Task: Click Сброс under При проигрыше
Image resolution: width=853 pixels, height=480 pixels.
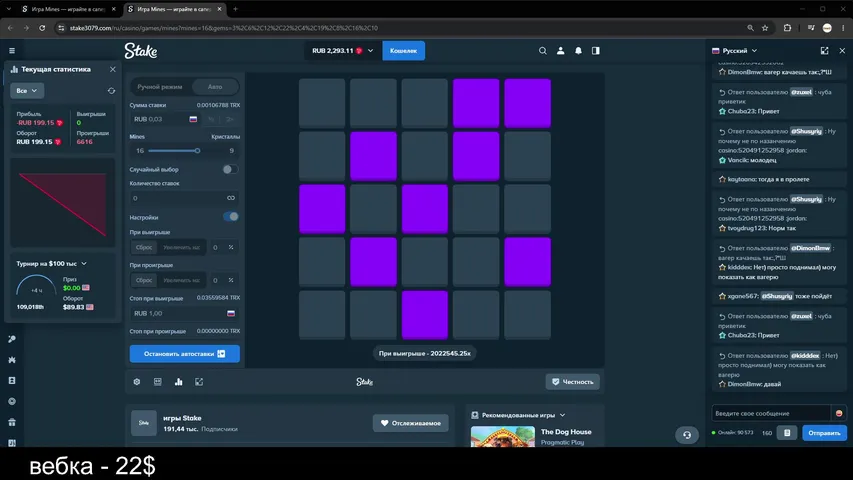Action: coord(144,280)
